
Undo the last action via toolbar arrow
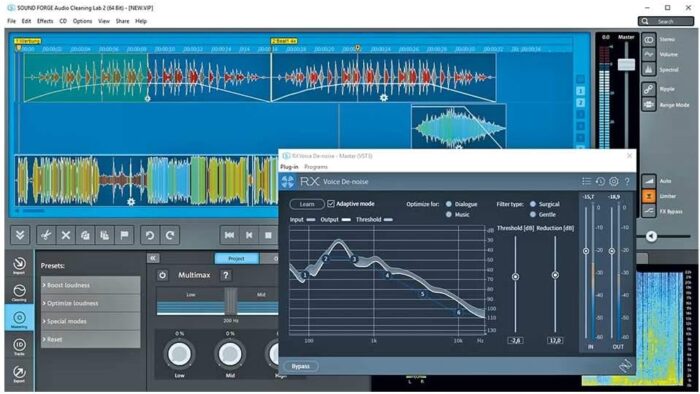(150, 235)
